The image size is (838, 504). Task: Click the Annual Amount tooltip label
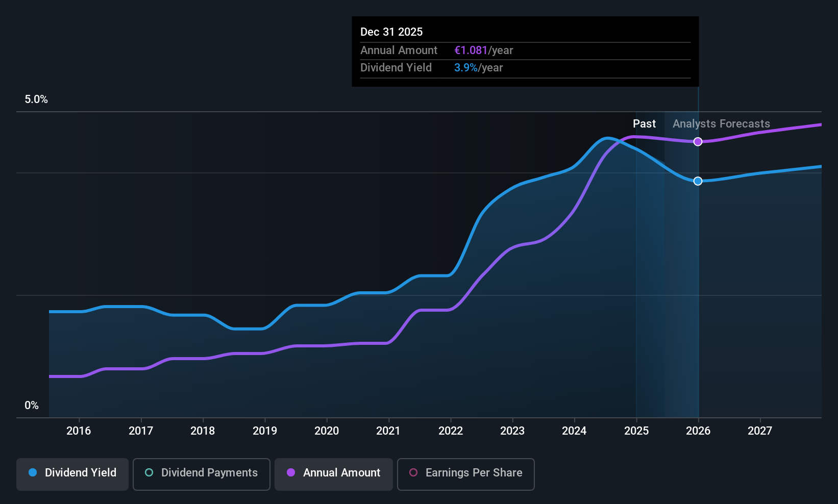(399, 51)
